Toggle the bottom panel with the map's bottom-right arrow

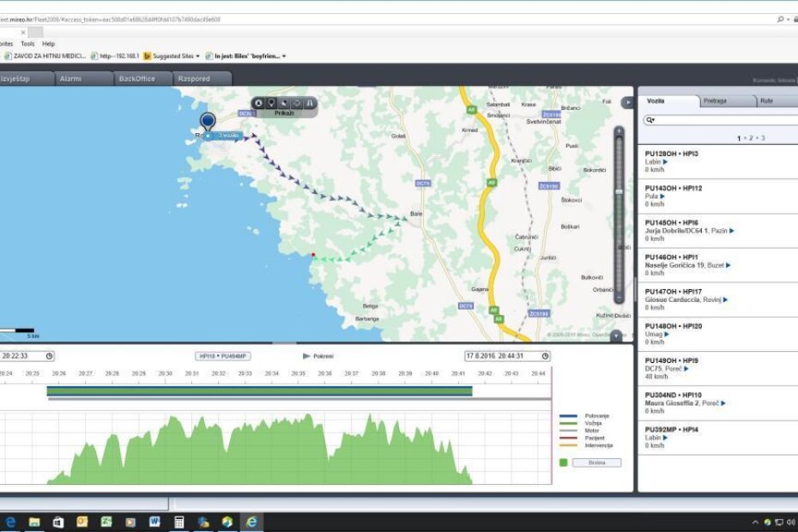(x=615, y=336)
